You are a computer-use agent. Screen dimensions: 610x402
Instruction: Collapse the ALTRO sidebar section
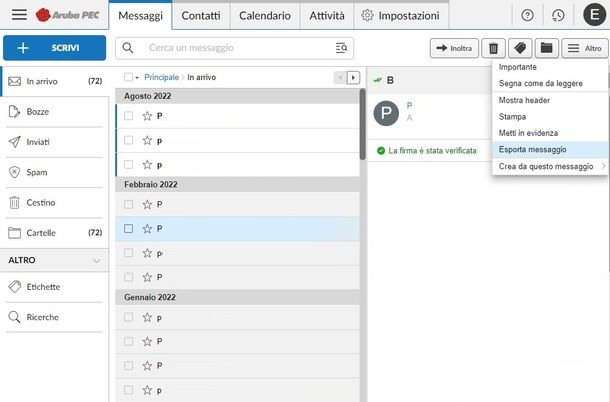click(x=97, y=260)
